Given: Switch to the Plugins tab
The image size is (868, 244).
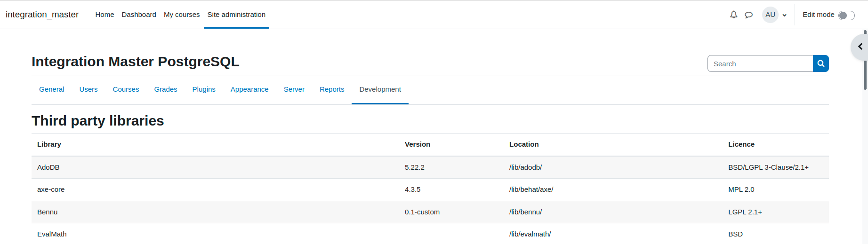Looking at the screenshot, I should click(x=204, y=89).
